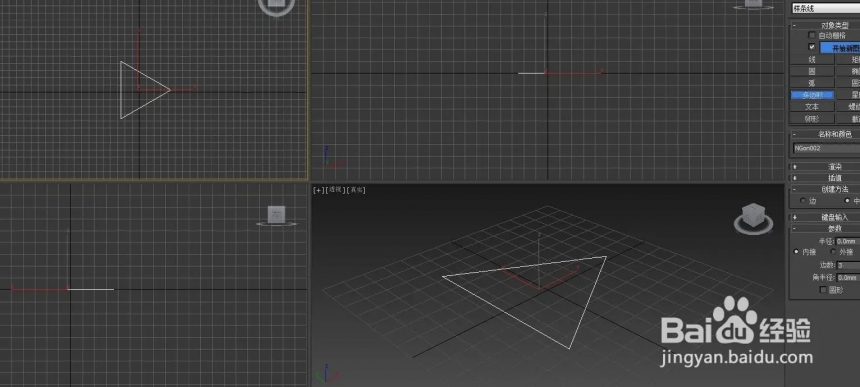Enable the 圆形 checkbox
The width and height of the screenshot is (860, 387).
tap(823, 289)
